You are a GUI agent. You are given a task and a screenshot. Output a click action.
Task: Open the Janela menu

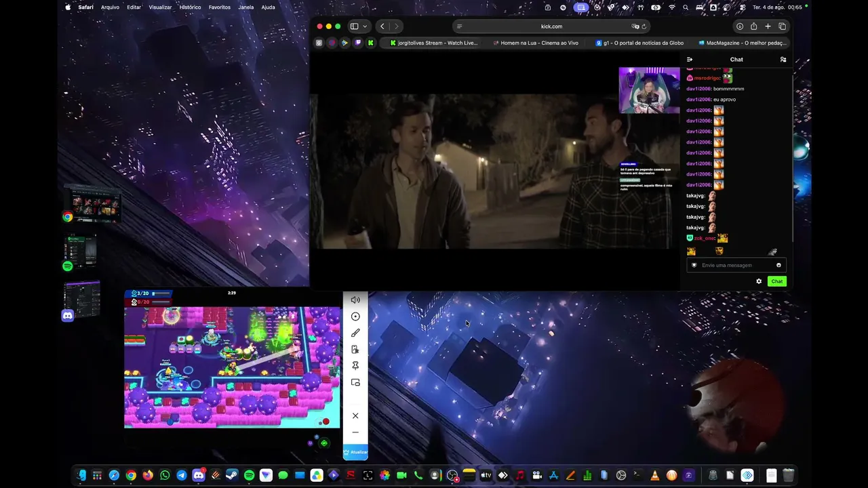pos(246,7)
